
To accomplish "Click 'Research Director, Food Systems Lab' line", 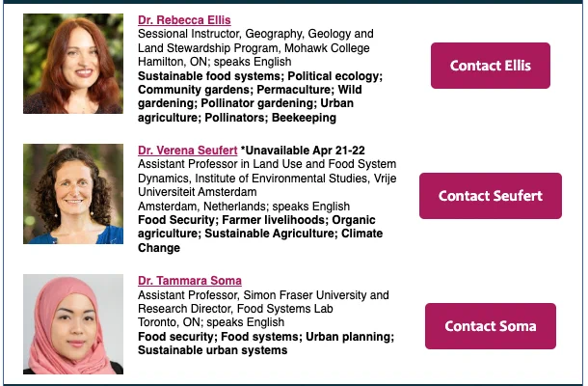I will coord(235,309).
